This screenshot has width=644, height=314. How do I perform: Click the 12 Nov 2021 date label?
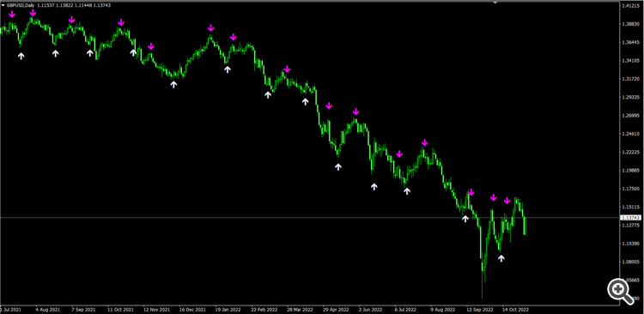[x=156, y=310]
